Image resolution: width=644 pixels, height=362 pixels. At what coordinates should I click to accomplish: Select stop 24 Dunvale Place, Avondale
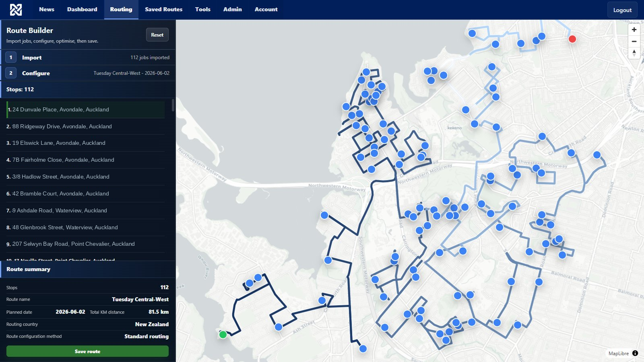coord(85,109)
